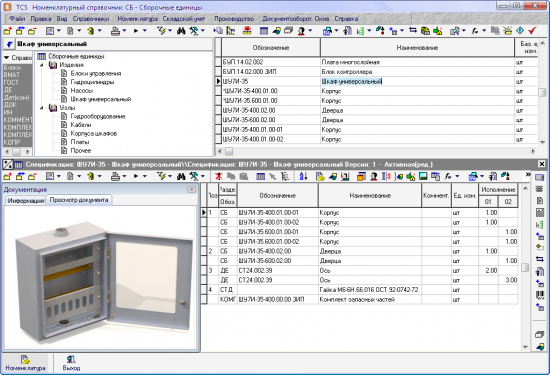Tick the marker box on Гайка М6-6Н spec row
550x375 pixels.
(x=204, y=290)
